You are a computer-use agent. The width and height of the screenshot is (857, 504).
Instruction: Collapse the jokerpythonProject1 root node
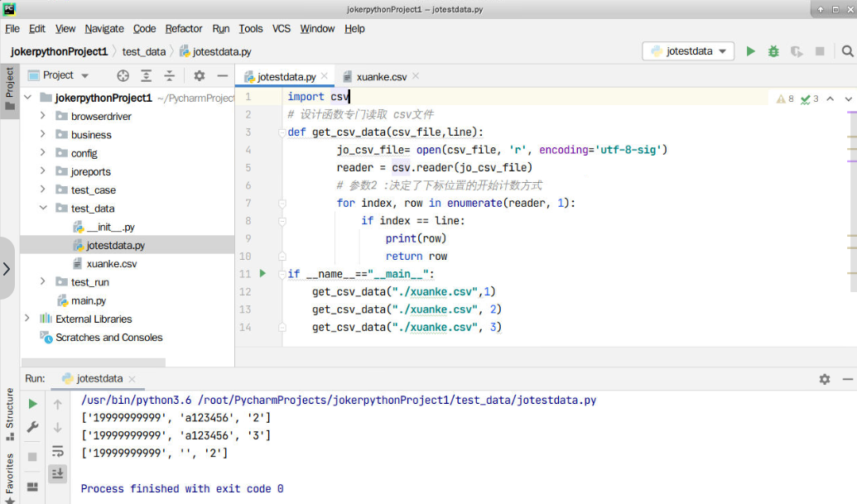28,97
